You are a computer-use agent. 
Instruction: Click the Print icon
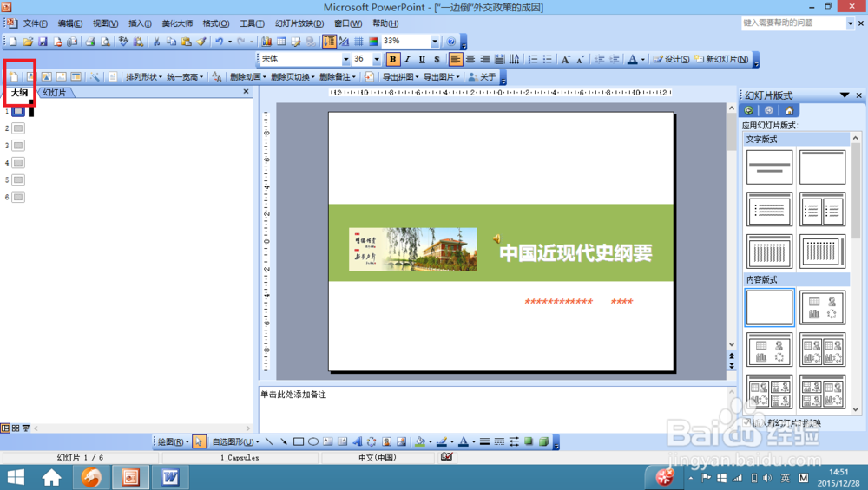tap(90, 42)
